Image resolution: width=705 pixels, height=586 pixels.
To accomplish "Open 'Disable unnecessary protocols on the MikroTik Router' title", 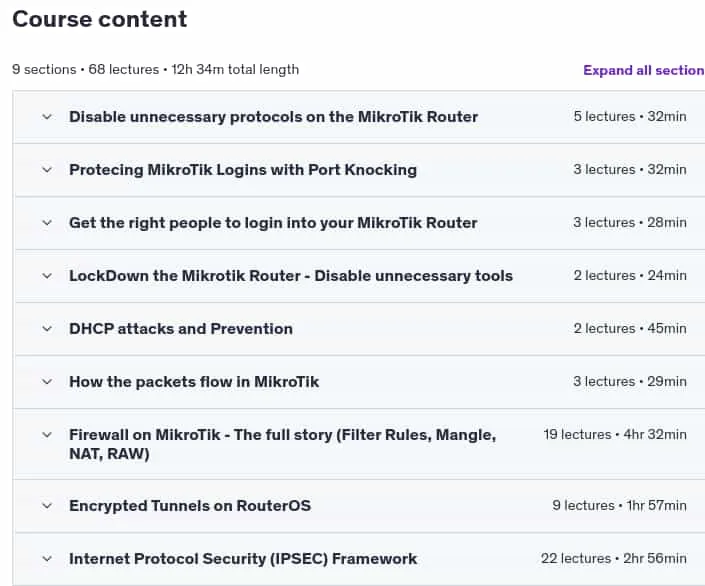I will [273, 117].
